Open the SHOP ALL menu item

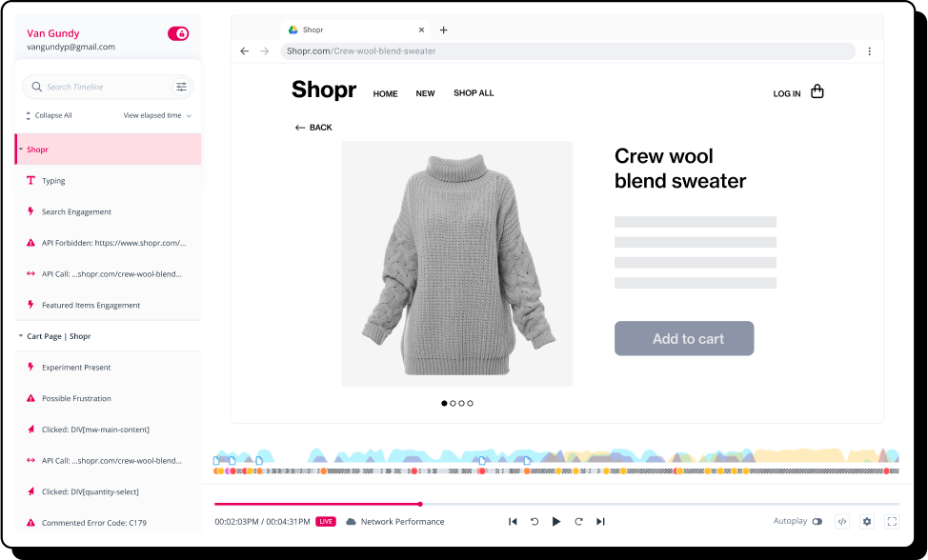pos(474,93)
